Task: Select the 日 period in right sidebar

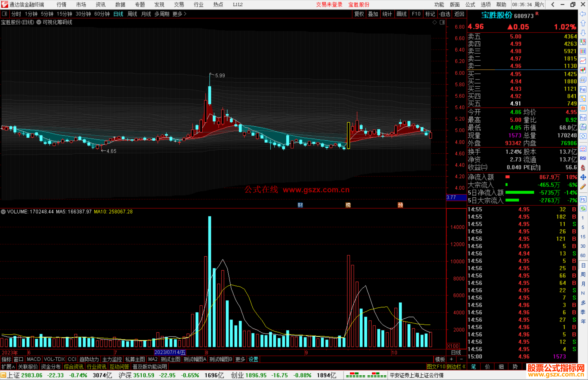Action: [x=583, y=265]
